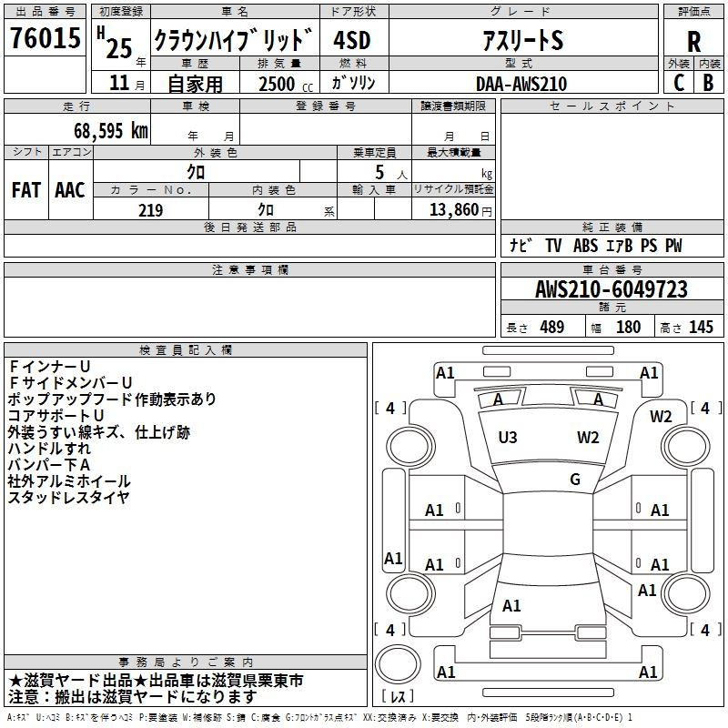728x728 pixels.
Task: Click the interior grade B cell
Action: (x=709, y=83)
